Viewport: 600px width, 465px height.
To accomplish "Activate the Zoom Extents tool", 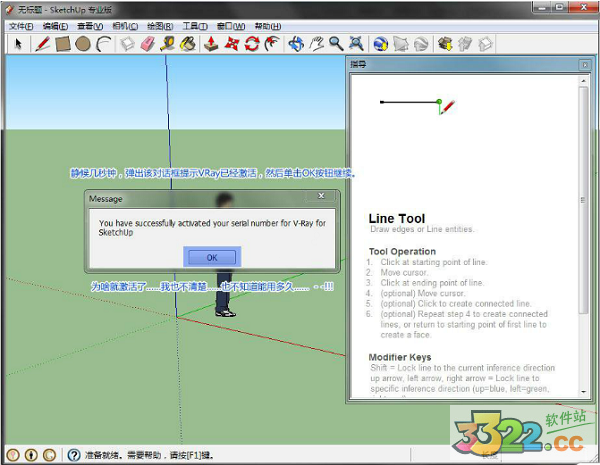I will click(356, 44).
